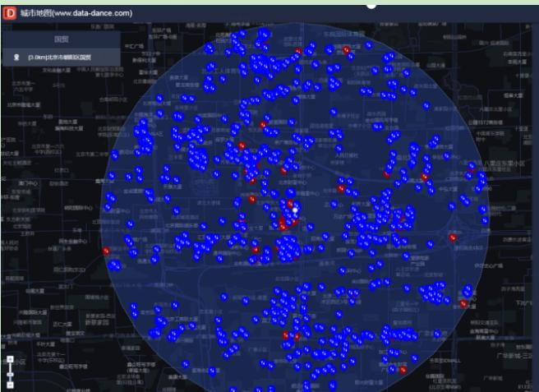Click the person icon in the 0.0km row

pos(16,58)
